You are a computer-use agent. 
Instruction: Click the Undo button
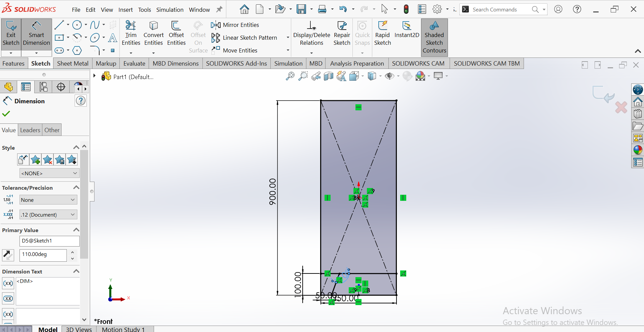343,9
